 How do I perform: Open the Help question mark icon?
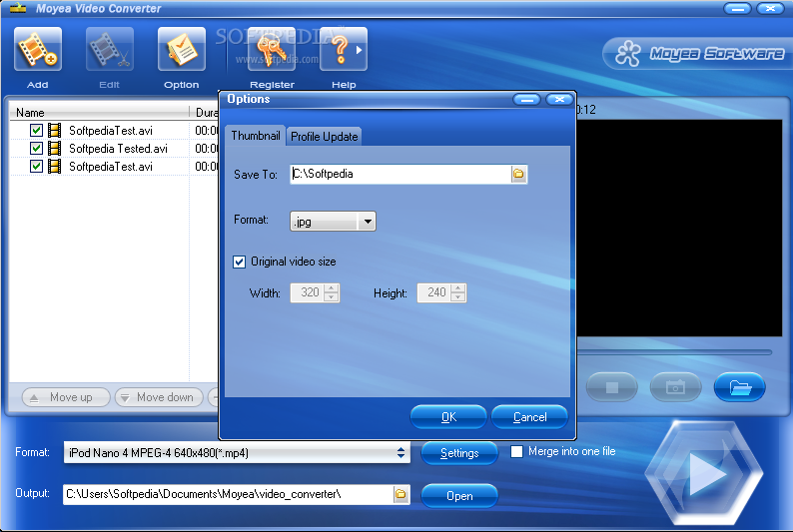click(x=340, y=49)
